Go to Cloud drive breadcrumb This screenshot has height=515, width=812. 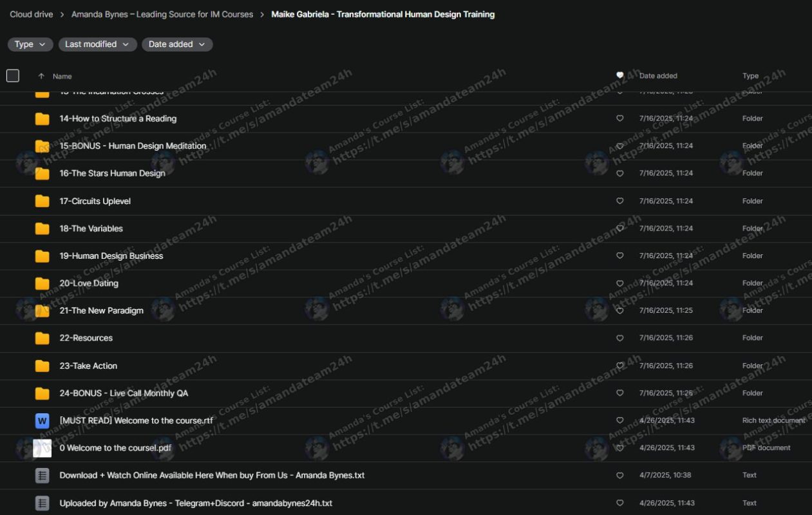(32, 14)
